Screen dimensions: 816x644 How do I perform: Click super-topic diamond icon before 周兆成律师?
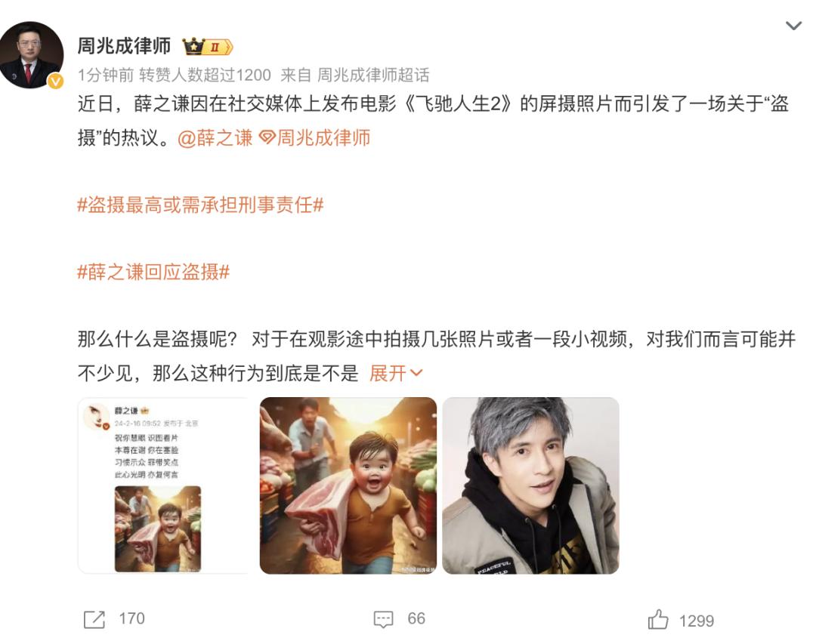click(x=267, y=138)
